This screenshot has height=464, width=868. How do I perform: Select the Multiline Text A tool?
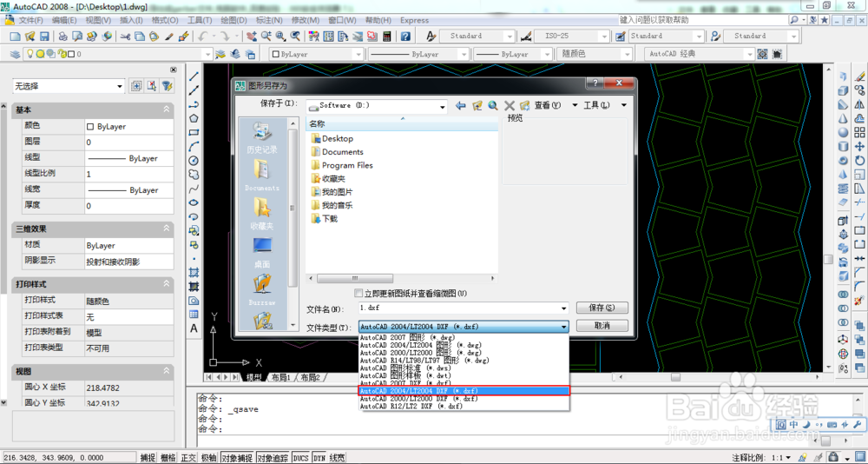click(x=194, y=328)
